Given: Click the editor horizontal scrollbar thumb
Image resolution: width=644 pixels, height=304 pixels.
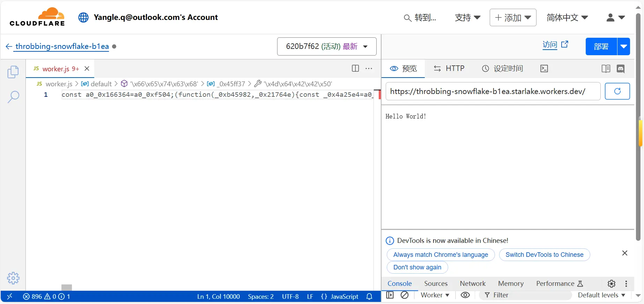Looking at the screenshot, I should pos(67,288).
